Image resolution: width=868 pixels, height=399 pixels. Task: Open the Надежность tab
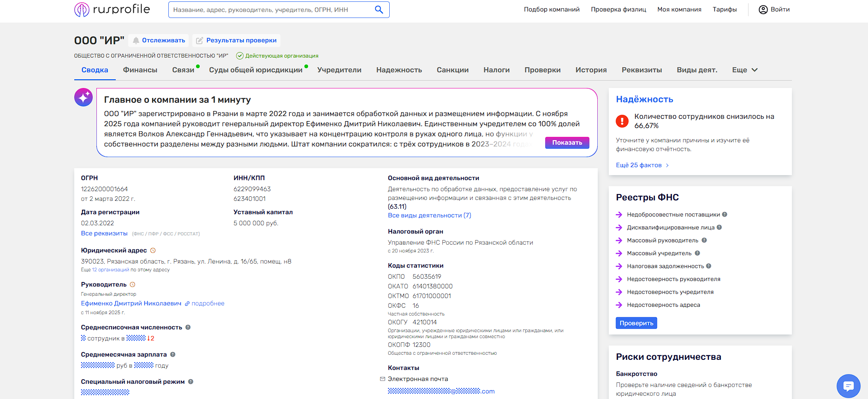tap(399, 70)
